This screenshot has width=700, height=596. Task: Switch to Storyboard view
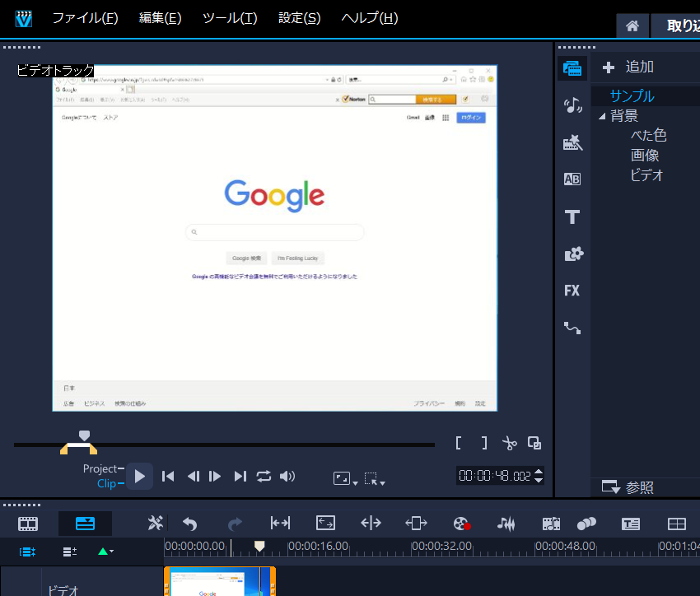pos(28,524)
